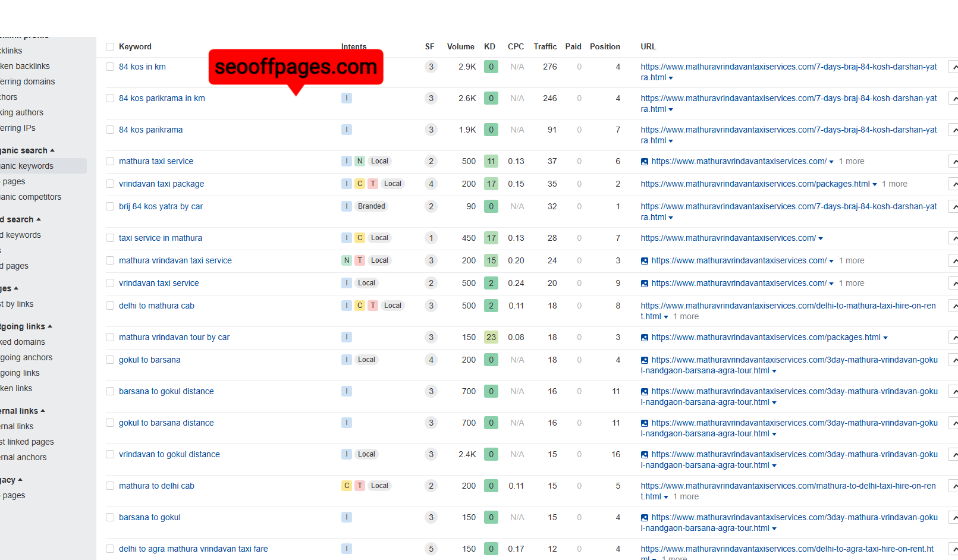Open the delhi to mathura cab keyword link
The width and height of the screenshot is (958, 560).
point(156,306)
